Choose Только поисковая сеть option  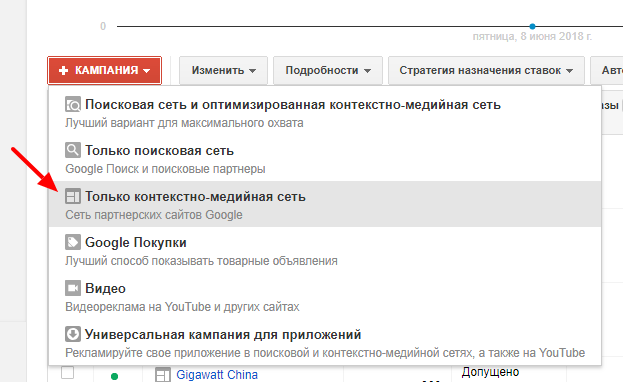(325, 158)
